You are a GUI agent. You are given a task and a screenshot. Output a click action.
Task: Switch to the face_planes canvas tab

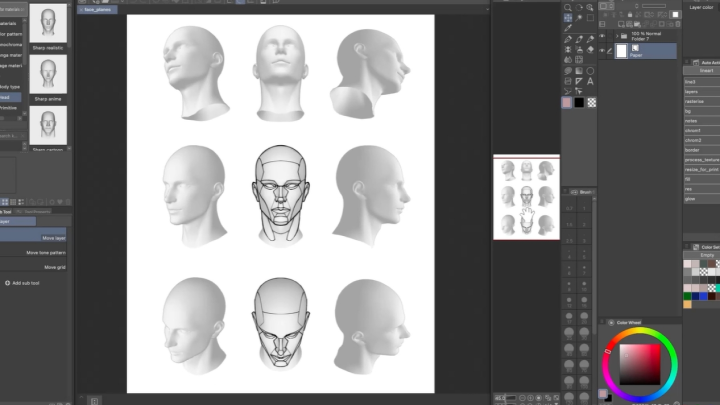coord(98,9)
